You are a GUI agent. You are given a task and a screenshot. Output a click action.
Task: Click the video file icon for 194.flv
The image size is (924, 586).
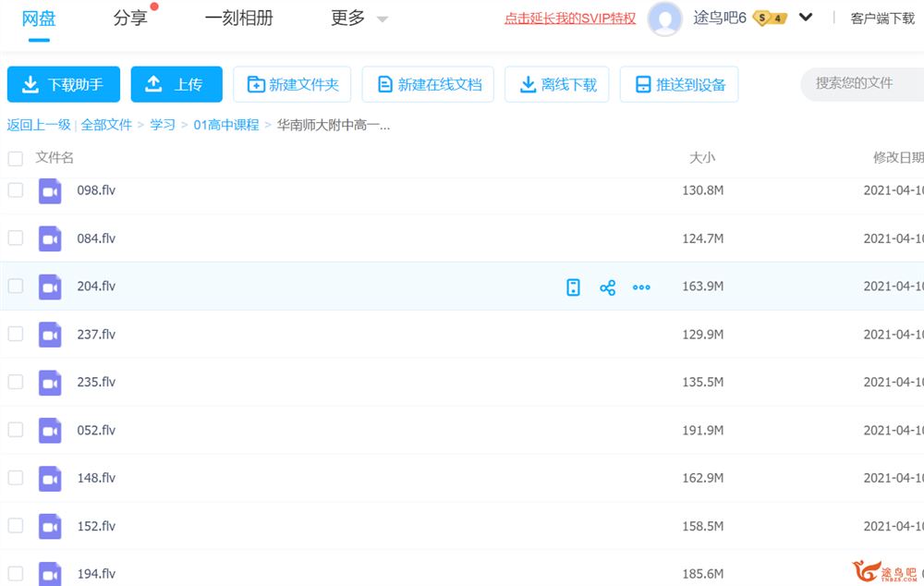coord(50,574)
